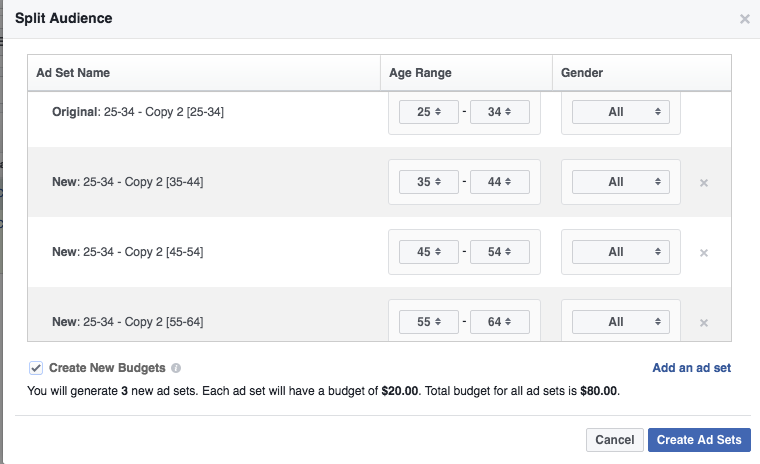
Task: Open the maximum age 64 dropdown
Action: point(500,322)
